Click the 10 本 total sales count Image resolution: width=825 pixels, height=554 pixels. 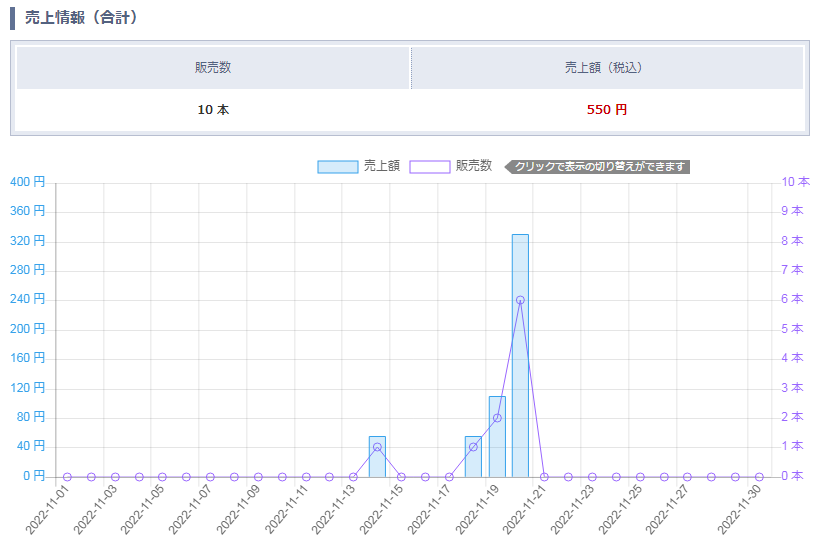tap(213, 110)
